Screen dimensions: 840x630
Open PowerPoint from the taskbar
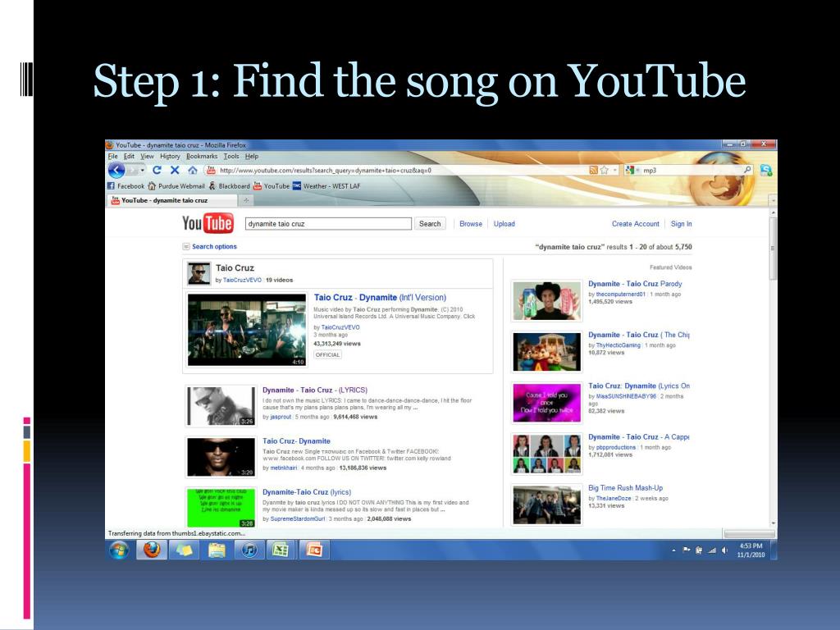pos(314,550)
